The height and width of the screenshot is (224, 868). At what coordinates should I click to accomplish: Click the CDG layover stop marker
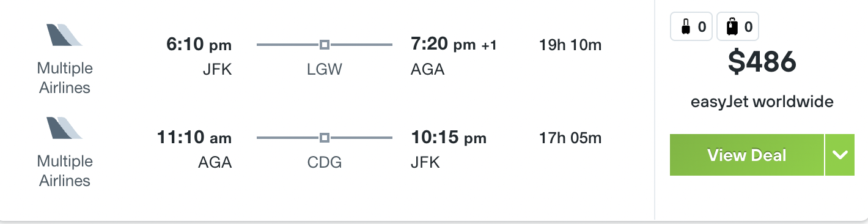[x=325, y=138]
